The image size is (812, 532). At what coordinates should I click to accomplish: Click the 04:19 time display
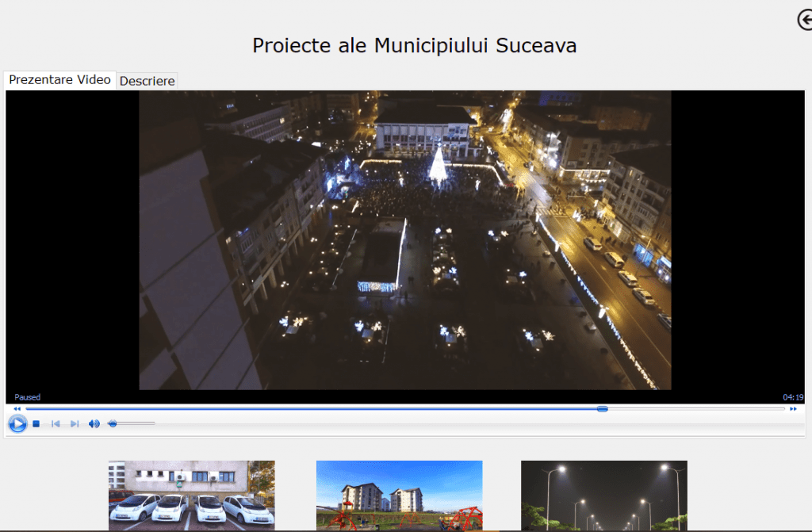[793, 397]
